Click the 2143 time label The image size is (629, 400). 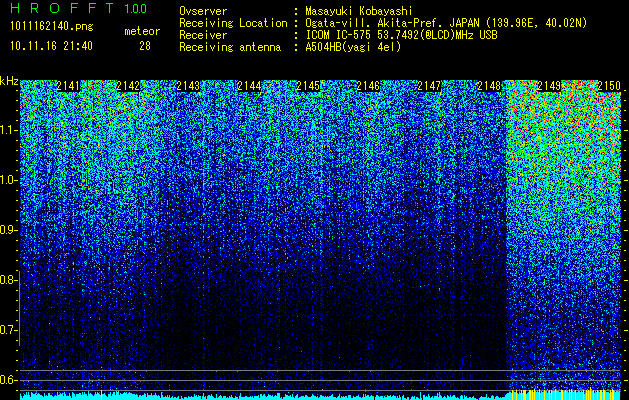point(189,86)
